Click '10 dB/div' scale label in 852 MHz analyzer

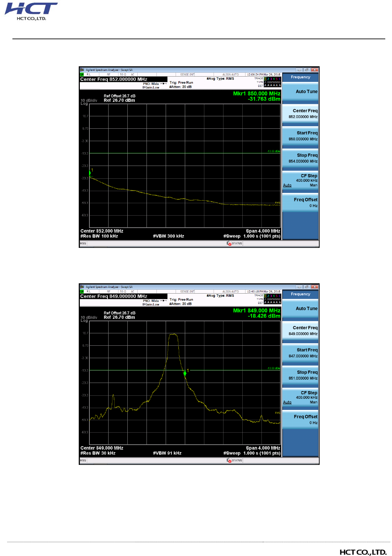[x=89, y=100]
